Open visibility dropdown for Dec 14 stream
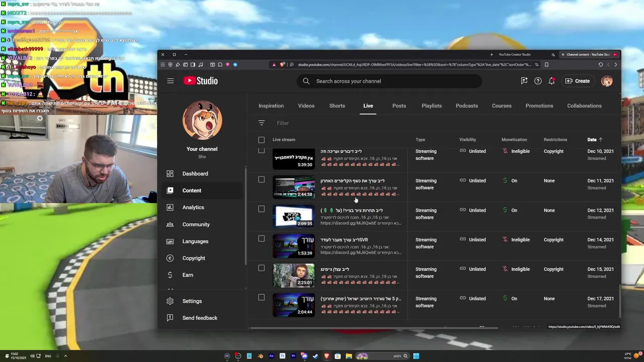Image resolution: width=644 pixels, height=362 pixels. click(473, 240)
